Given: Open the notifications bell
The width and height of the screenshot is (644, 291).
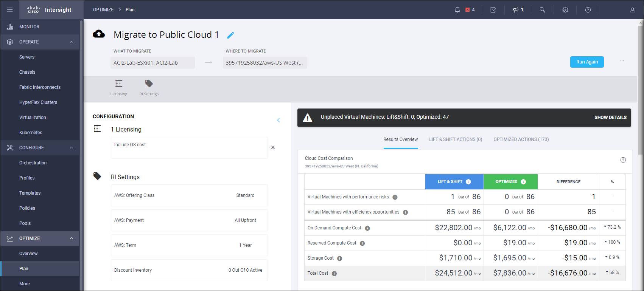Looking at the screenshot, I should [x=457, y=10].
